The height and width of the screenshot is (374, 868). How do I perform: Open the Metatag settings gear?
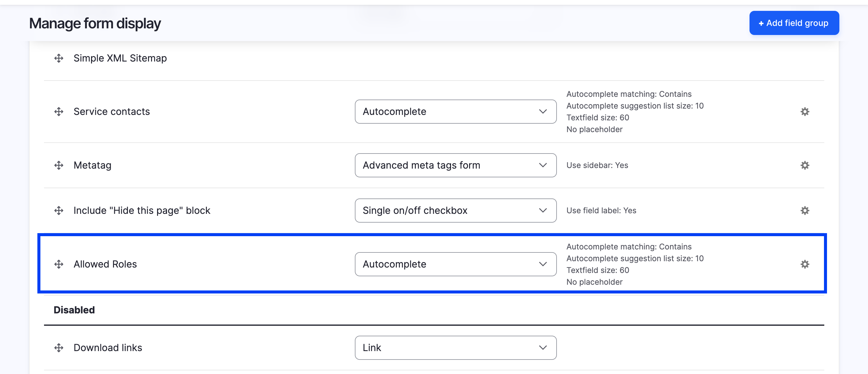pyautogui.click(x=805, y=165)
